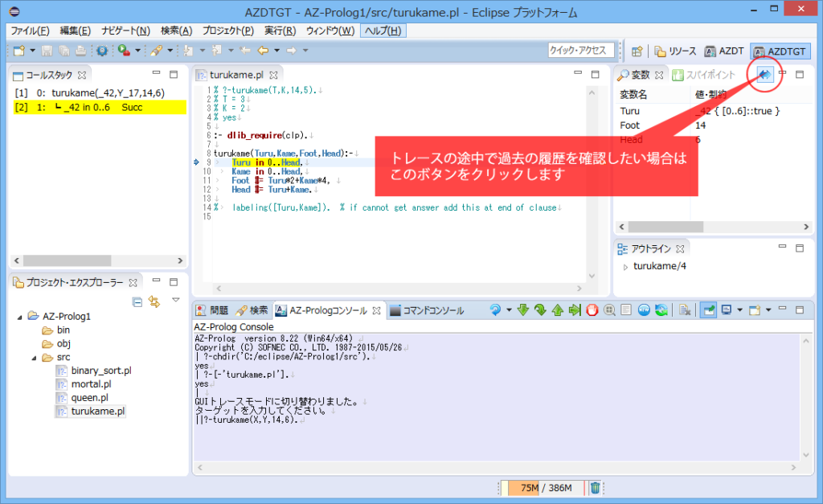Click the Open Perspective icon
The height and width of the screenshot is (504, 823).
tap(637, 51)
